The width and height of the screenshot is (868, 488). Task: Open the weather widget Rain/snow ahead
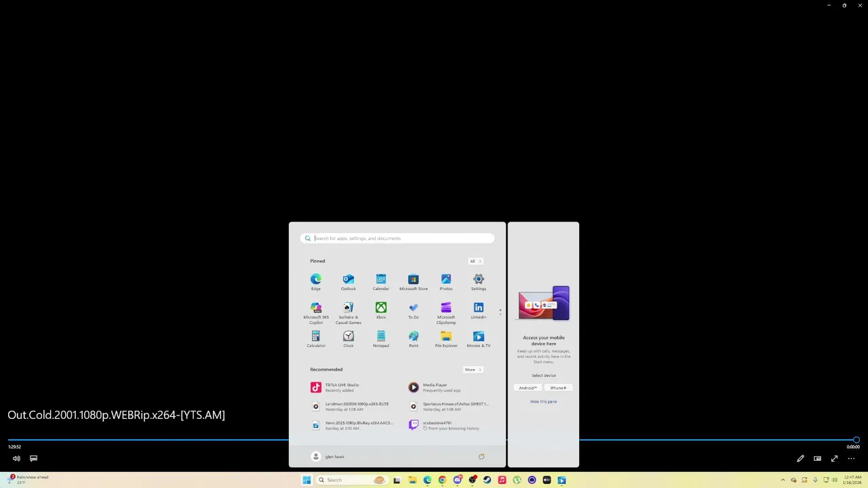click(27, 479)
